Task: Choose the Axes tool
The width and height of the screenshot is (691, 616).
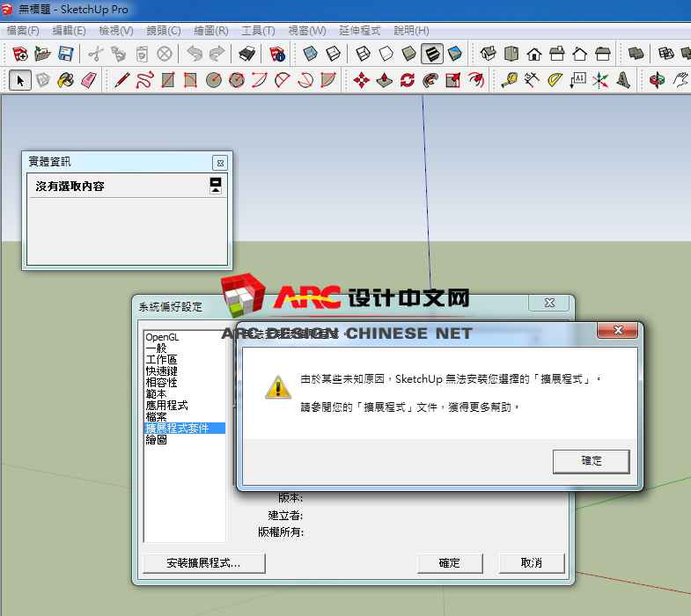Action: pos(600,81)
